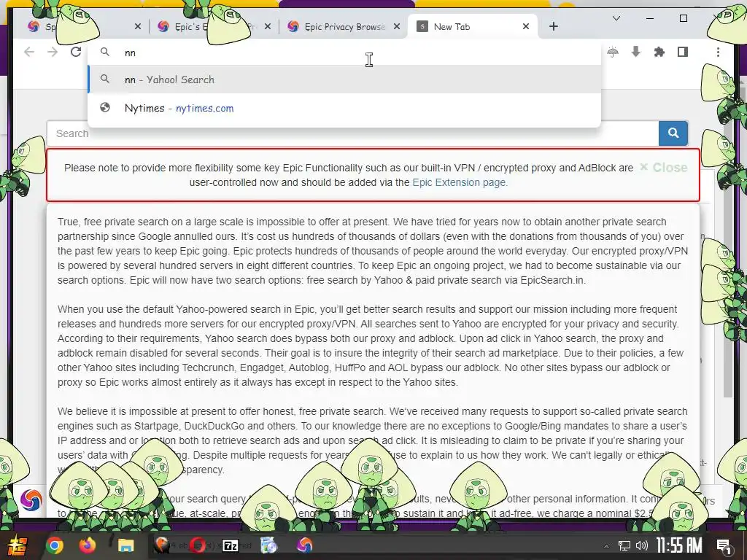Open the 7-Zip taskbar icon
Image resolution: width=747 pixels, height=560 pixels.
point(231,545)
